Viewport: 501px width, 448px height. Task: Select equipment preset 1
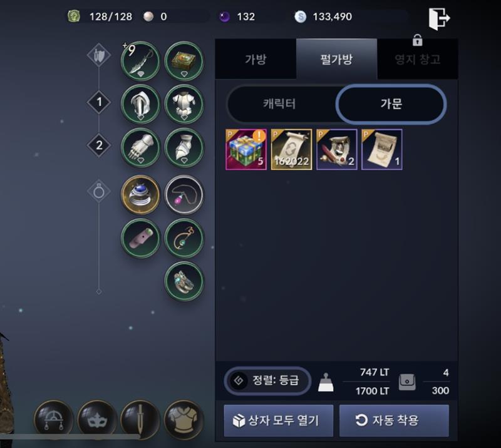point(99,102)
